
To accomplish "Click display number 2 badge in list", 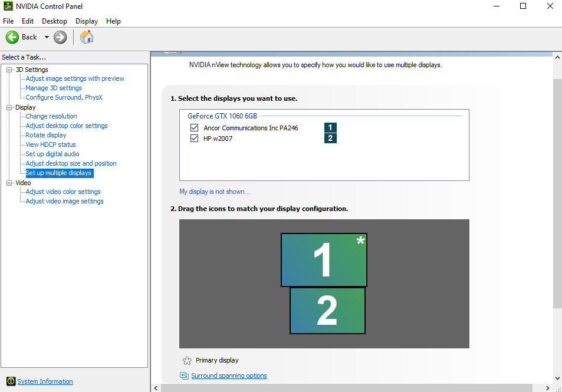I will click(x=330, y=139).
